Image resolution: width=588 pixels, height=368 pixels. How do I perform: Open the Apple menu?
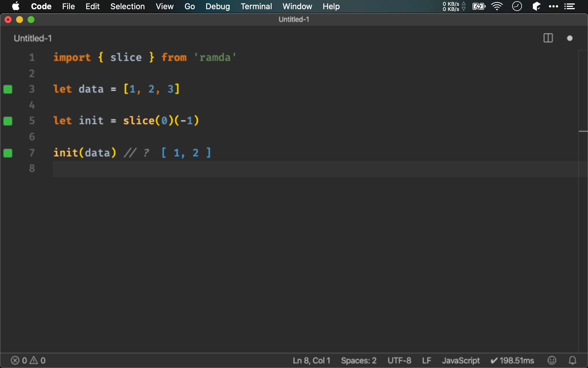pyautogui.click(x=16, y=6)
